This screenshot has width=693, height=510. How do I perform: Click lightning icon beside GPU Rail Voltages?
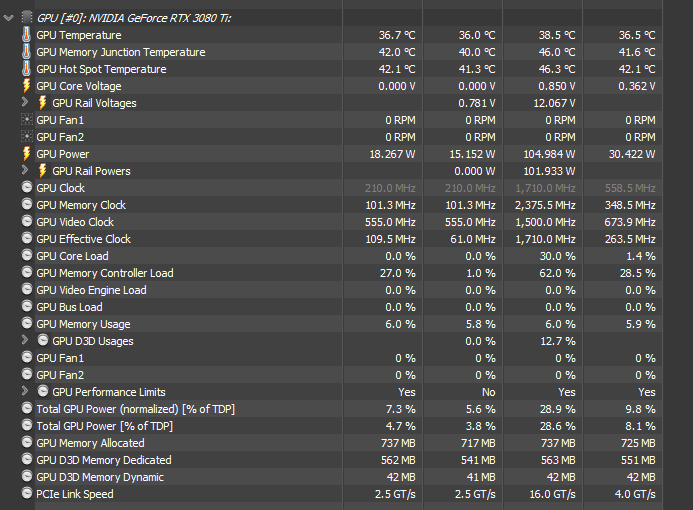pos(42,103)
